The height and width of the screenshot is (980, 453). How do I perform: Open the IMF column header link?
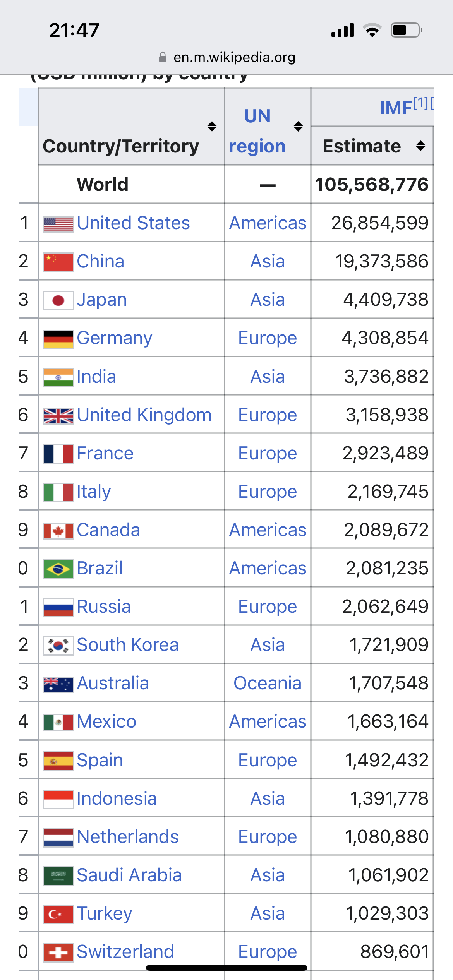[396, 108]
